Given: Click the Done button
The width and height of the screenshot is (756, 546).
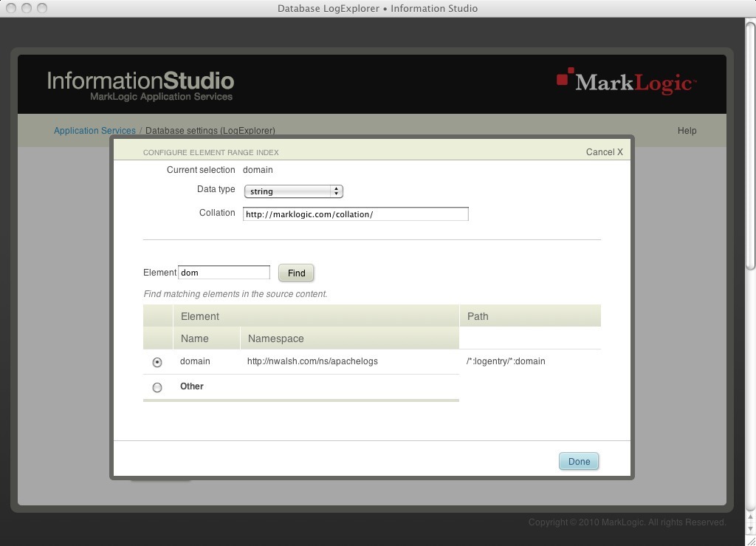Looking at the screenshot, I should (579, 461).
